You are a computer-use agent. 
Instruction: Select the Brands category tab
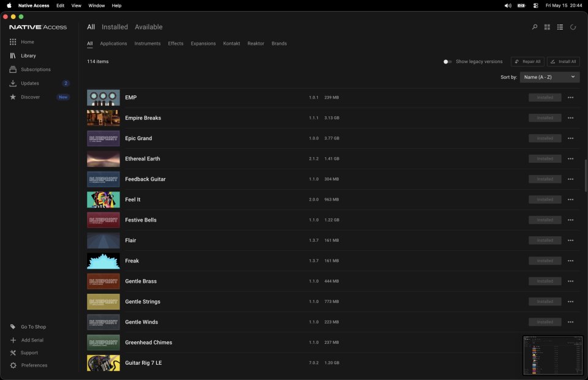tap(279, 43)
